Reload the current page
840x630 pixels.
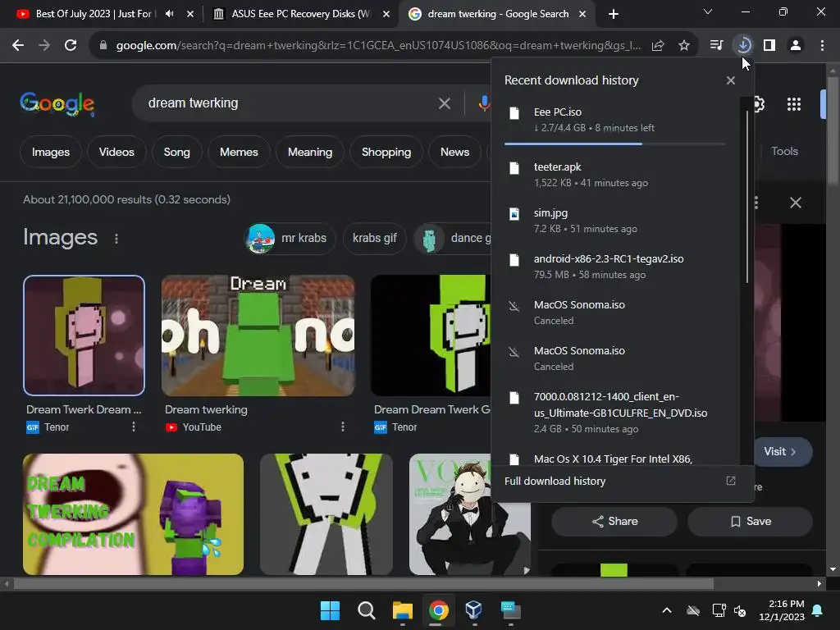[71, 46]
